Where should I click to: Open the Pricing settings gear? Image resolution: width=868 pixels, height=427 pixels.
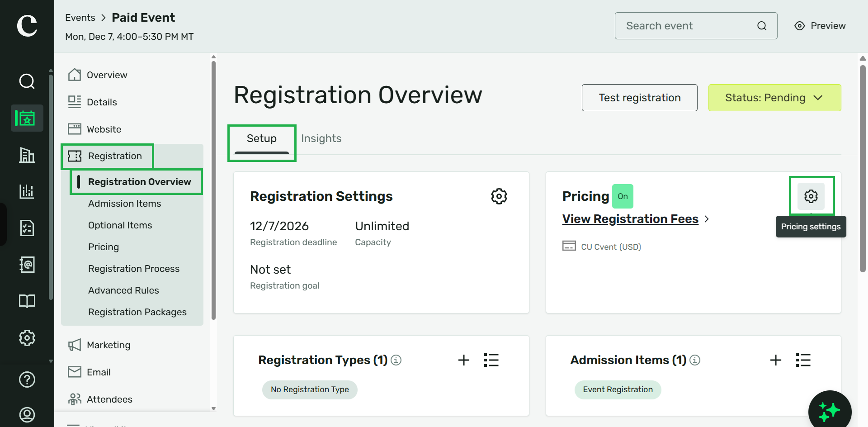[x=811, y=196]
